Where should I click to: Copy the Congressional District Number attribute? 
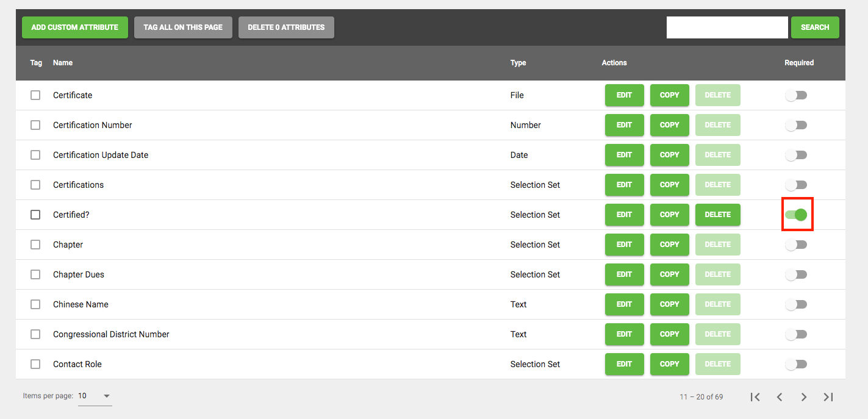670,334
